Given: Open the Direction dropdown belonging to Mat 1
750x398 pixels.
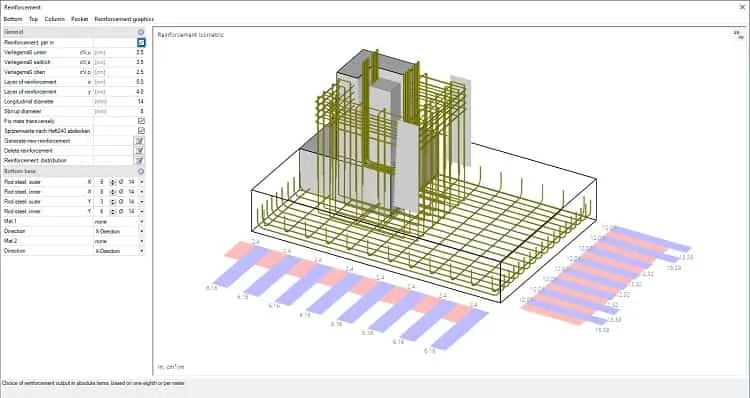Looking at the screenshot, I should click(142, 231).
